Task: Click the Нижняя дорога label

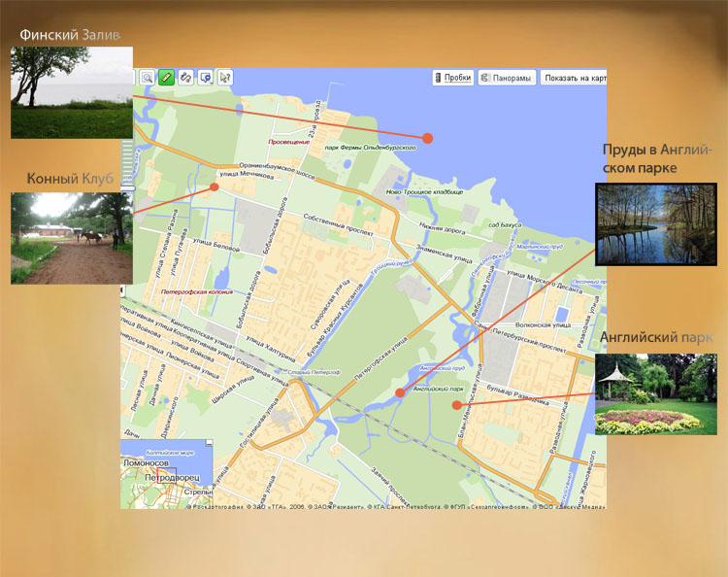Action: 442,228
